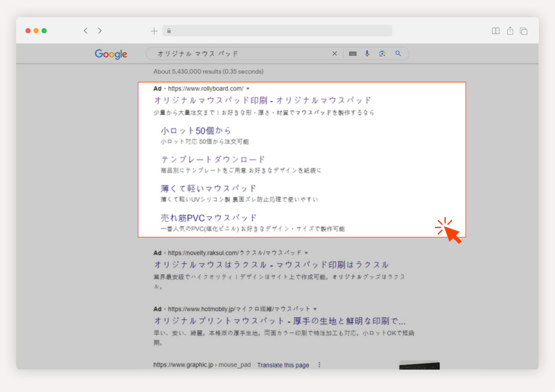Image resolution: width=555 pixels, height=392 pixels.
Task: Open the hotmobily オリジナルプリントマウスパット ad link
Action: pyautogui.click(x=280, y=321)
